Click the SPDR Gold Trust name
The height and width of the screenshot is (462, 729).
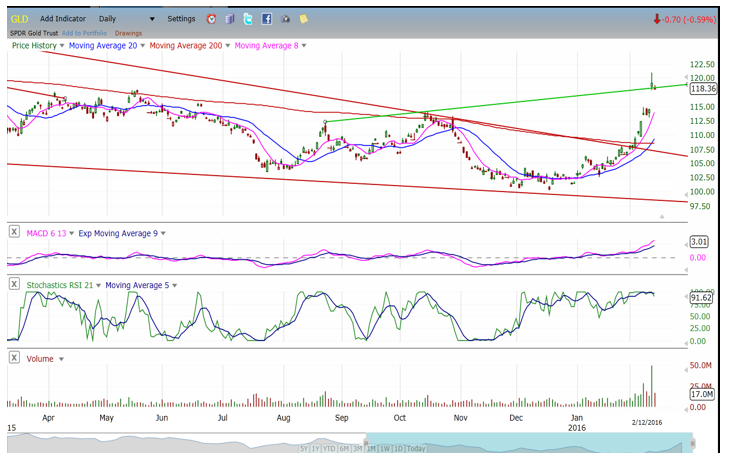(x=34, y=33)
